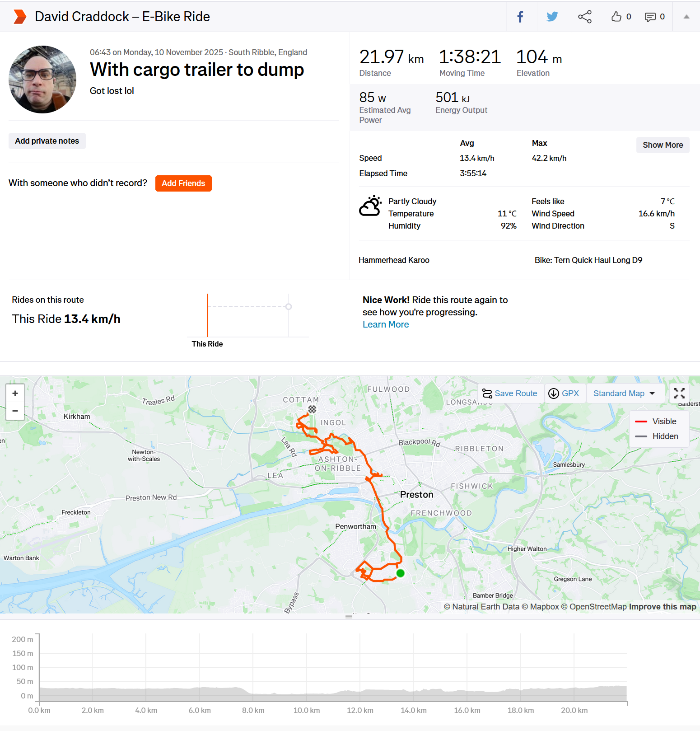Download the GPX file
Viewport: 700px width, 731px height.
[x=564, y=394]
